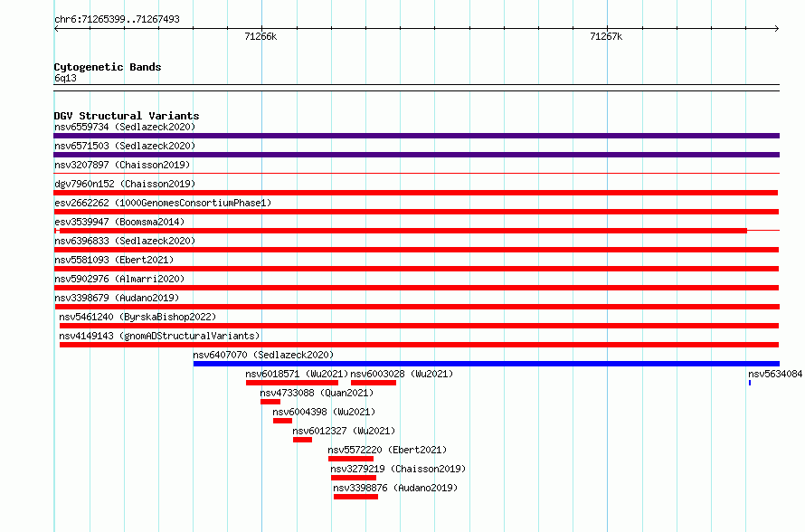Click the DGV Structural Variants track title
Screen dimensions: 805x532
pyautogui.click(x=127, y=116)
